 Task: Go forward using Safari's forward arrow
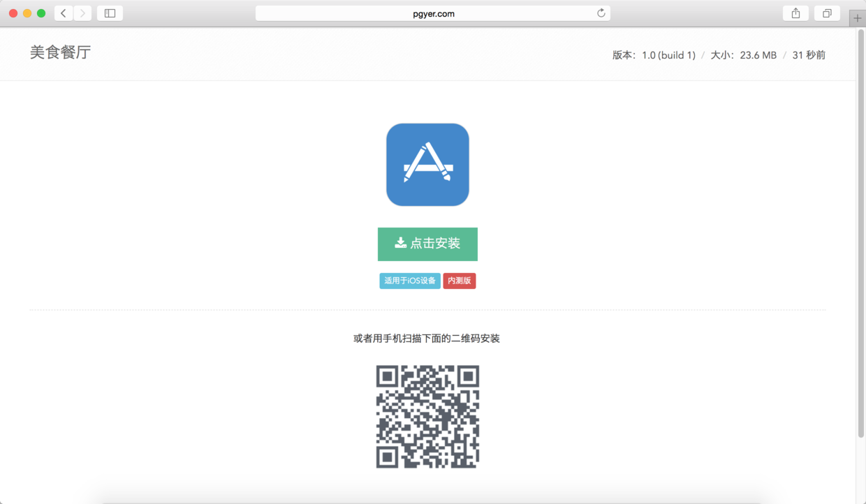(x=82, y=13)
